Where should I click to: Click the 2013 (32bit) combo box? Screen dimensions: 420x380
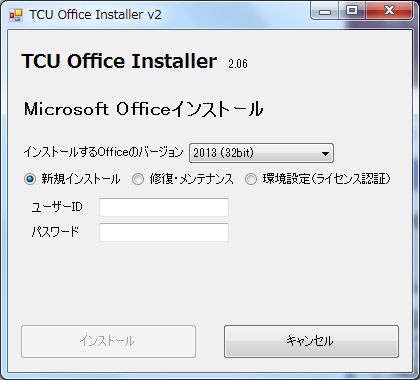tap(261, 153)
